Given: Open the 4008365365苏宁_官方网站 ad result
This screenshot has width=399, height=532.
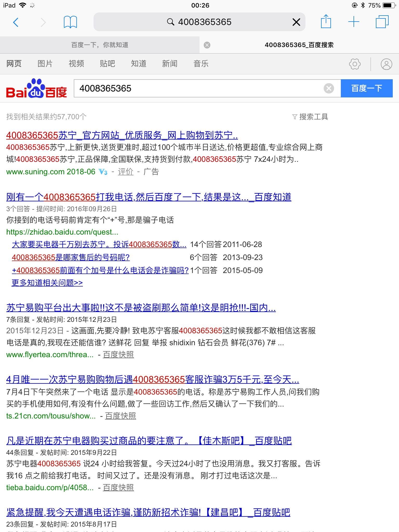Looking at the screenshot, I should [122, 135].
